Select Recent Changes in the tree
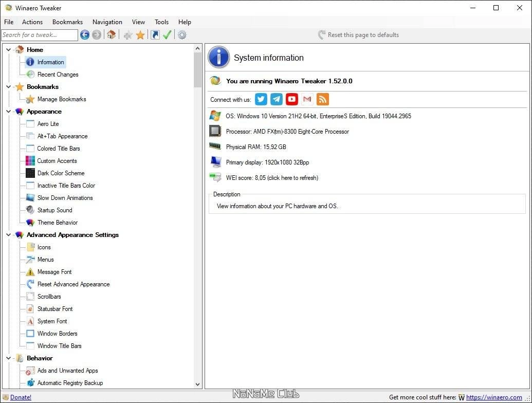Image resolution: width=532 pixels, height=403 pixels. pyautogui.click(x=58, y=75)
